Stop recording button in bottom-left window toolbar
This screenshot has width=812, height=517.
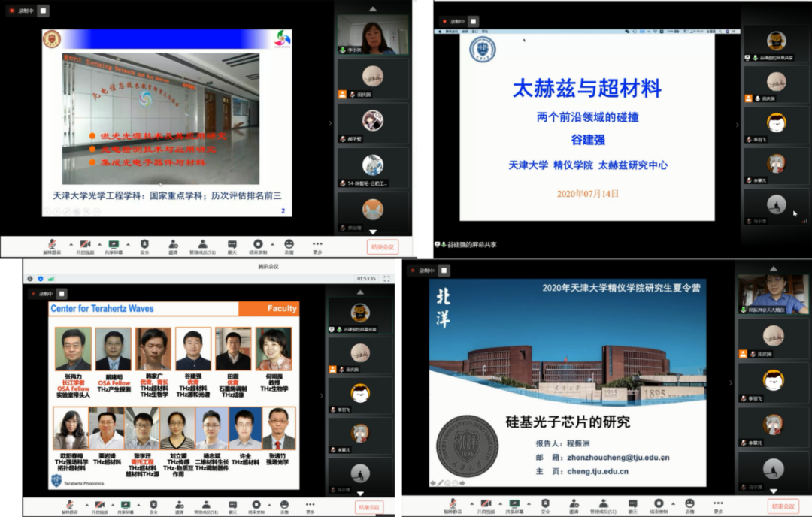point(256,506)
